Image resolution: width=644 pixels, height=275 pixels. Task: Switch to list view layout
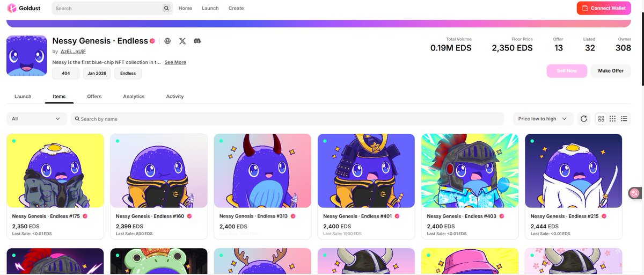pyautogui.click(x=624, y=119)
